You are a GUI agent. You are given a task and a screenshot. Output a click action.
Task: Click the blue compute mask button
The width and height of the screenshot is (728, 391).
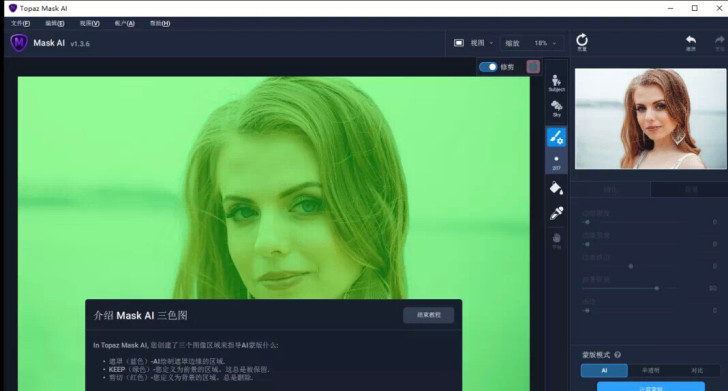[x=650, y=386]
